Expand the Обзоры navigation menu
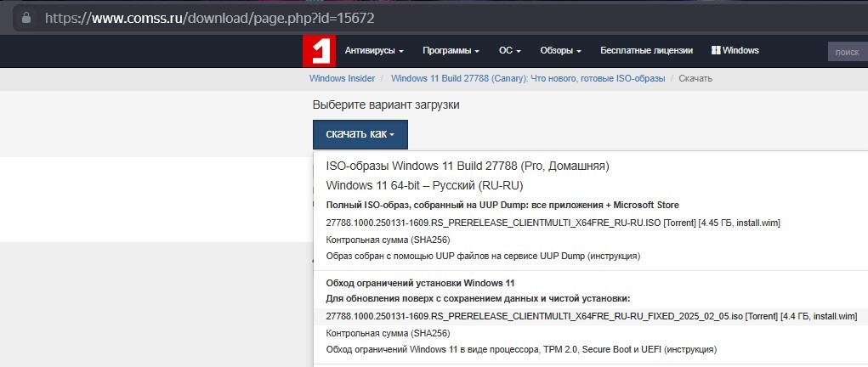 561,50
